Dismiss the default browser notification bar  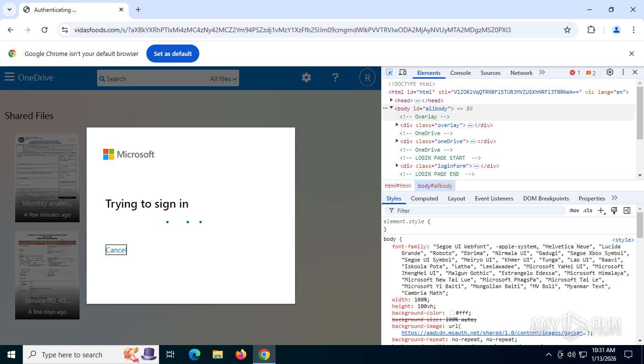point(631,54)
